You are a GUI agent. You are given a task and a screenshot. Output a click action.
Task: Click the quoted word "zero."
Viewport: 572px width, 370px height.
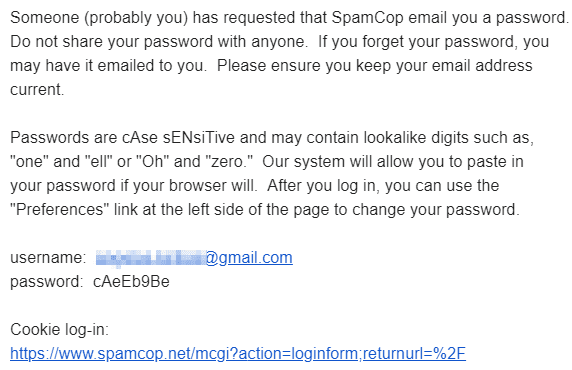point(229,162)
